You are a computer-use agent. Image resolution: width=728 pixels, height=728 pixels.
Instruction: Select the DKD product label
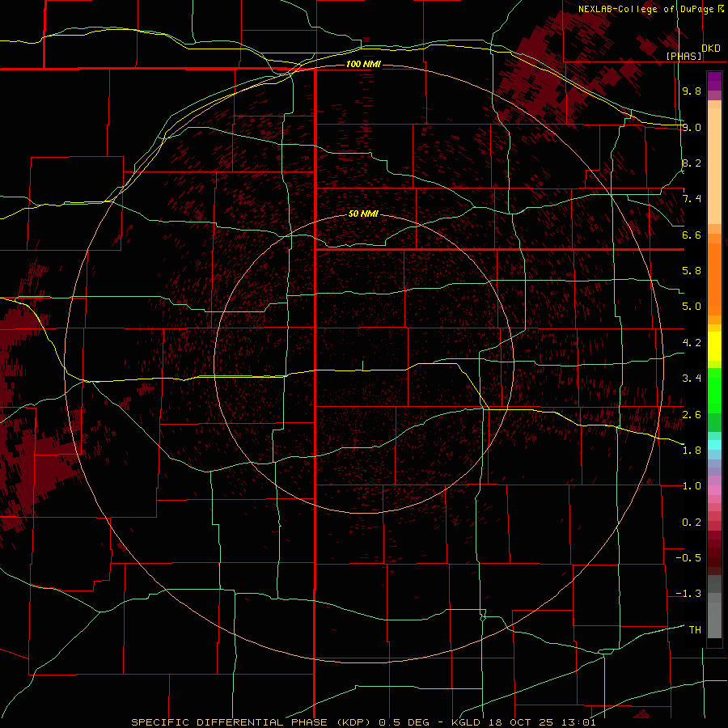pos(710,49)
